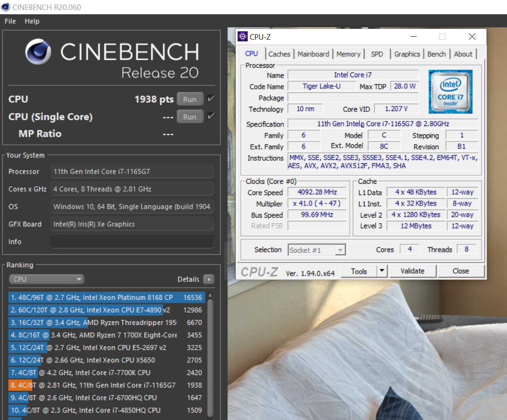
Task: Run the CPU multi-core benchmark
Action: coord(190,99)
